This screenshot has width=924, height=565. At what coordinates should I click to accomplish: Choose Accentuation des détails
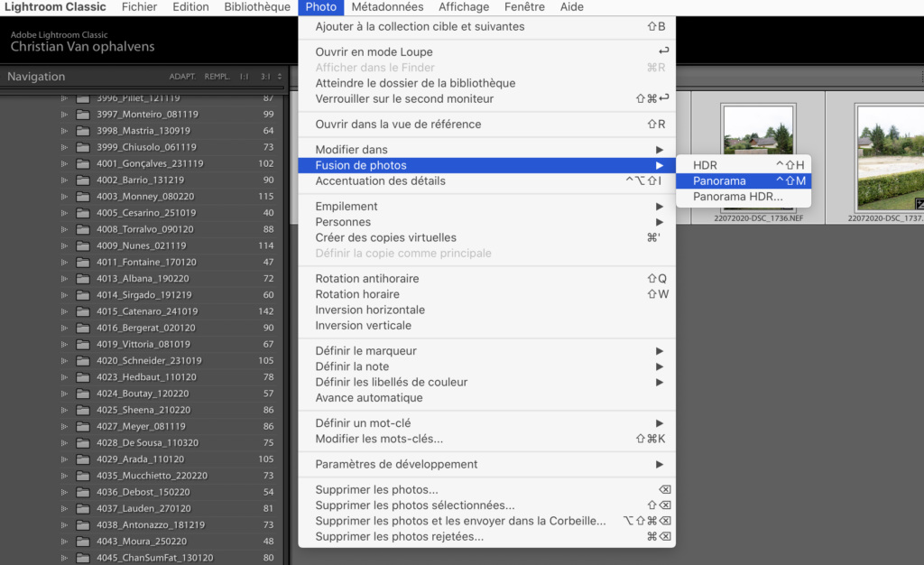(486, 181)
